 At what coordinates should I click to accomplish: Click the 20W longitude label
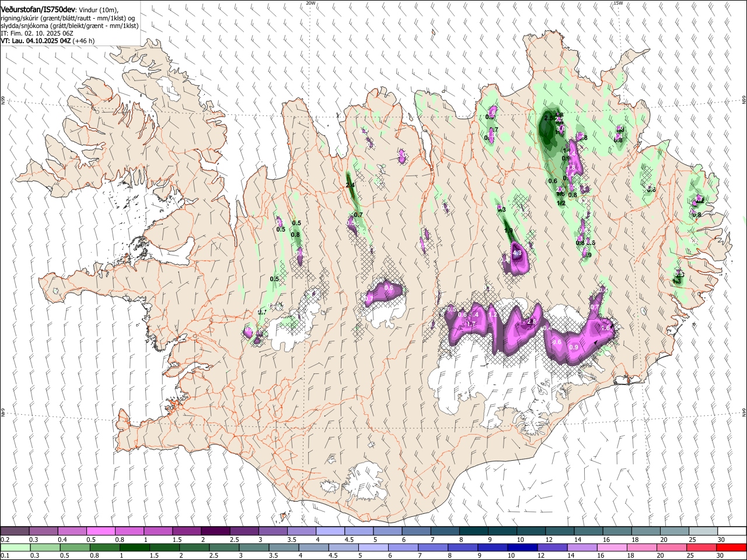(x=310, y=3)
